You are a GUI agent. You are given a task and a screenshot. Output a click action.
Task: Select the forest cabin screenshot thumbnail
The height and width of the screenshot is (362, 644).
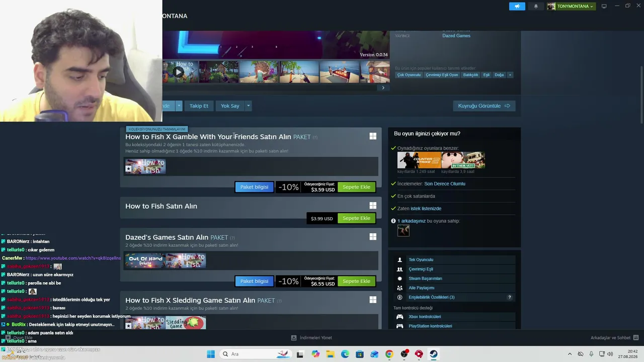tap(218, 72)
